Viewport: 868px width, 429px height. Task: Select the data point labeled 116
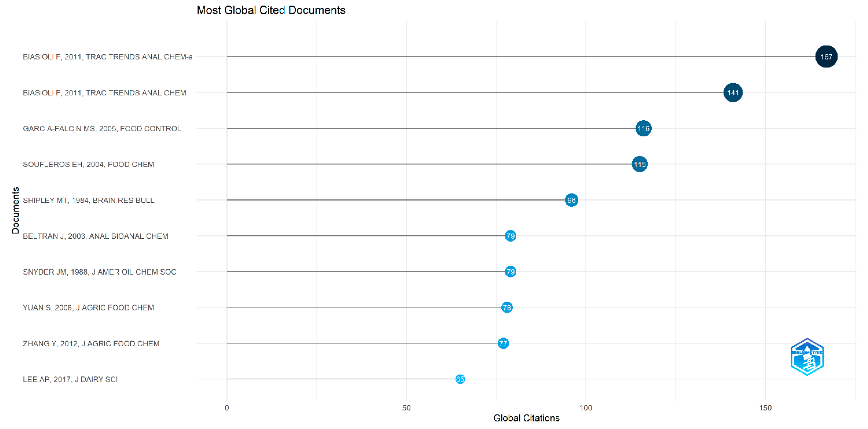tap(643, 128)
